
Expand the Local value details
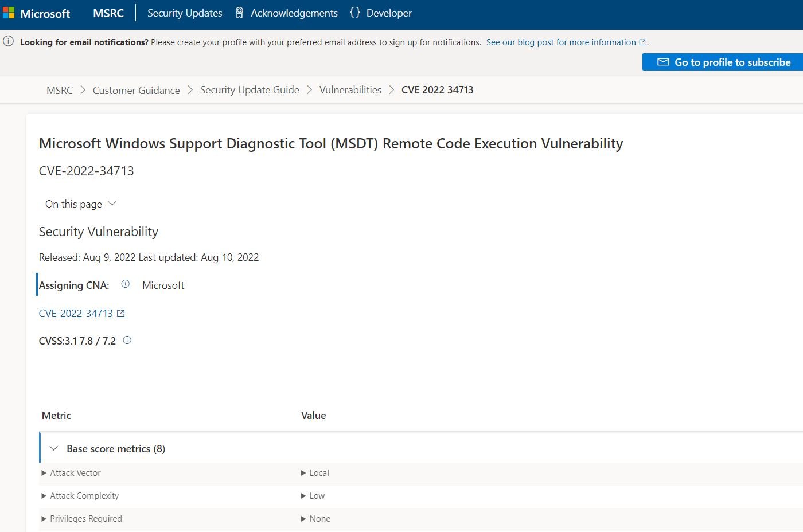(315, 473)
